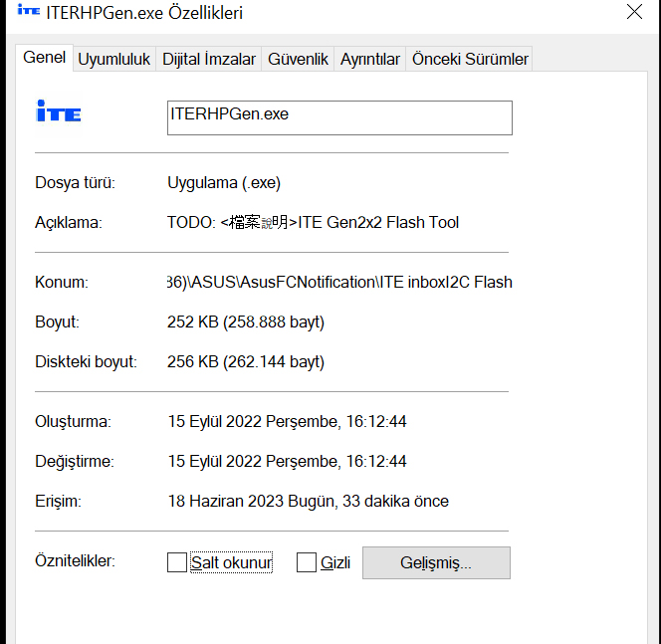Go to the Güvenlik tab
Viewport: 661px width, 644px height.
(x=298, y=59)
